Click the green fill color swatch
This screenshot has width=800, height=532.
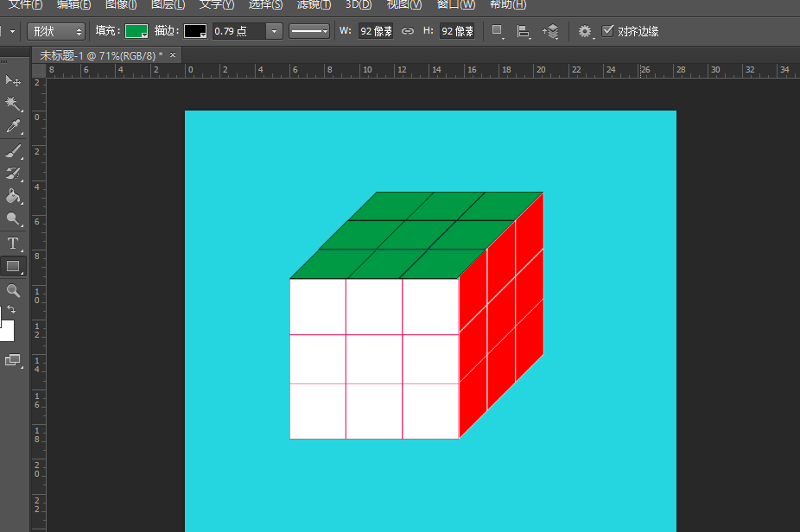click(x=136, y=31)
